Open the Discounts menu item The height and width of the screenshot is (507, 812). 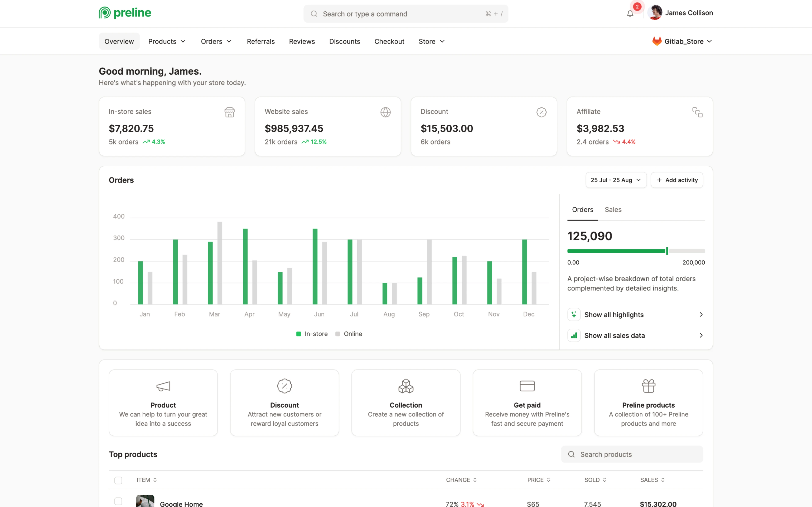click(x=345, y=41)
